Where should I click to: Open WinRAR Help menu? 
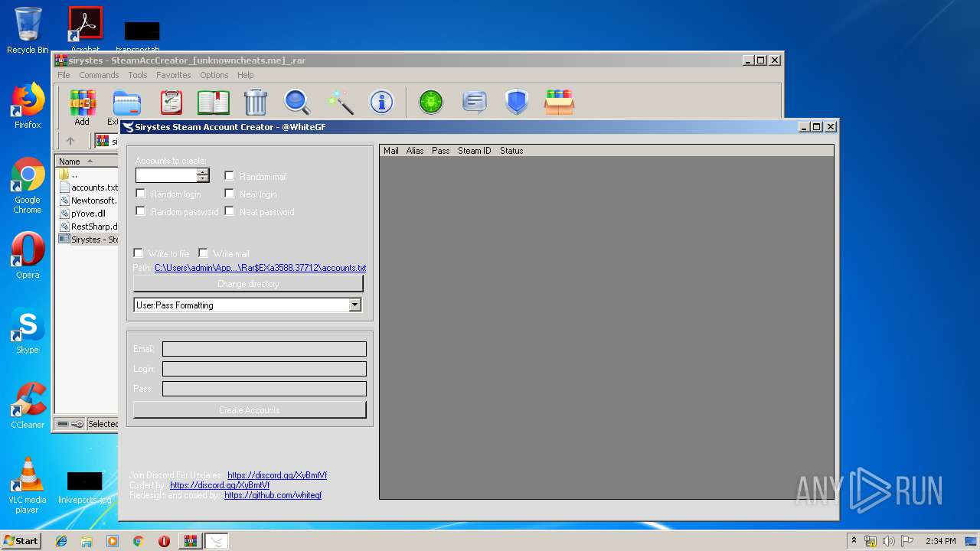click(245, 75)
